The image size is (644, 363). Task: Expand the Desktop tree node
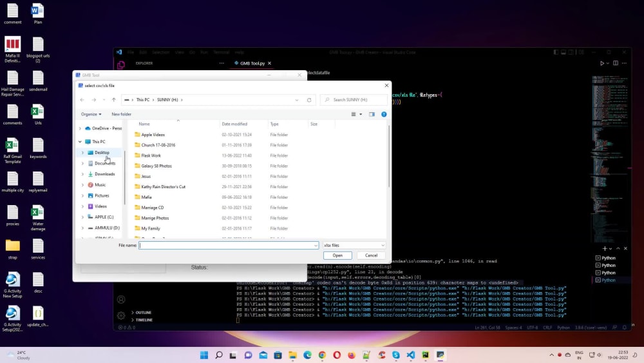point(82,153)
